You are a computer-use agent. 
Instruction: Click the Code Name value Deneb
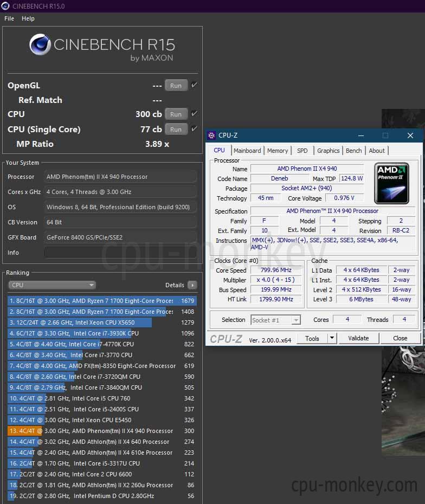(x=279, y=178)
